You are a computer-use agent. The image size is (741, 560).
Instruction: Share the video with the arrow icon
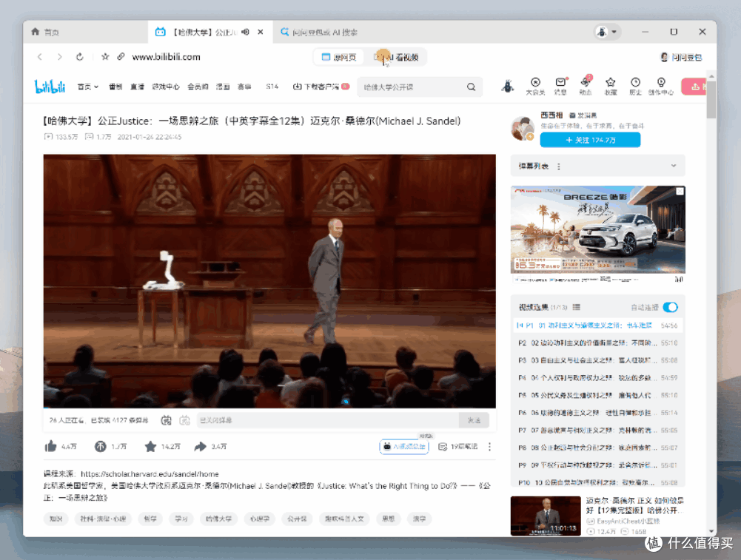coord(201,446)
